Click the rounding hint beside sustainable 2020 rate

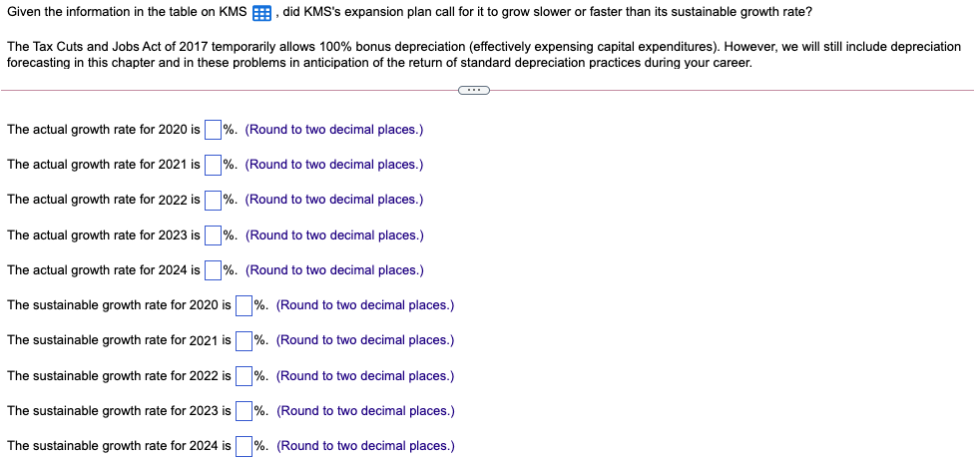pyautogui.click(x=365, y=305)
